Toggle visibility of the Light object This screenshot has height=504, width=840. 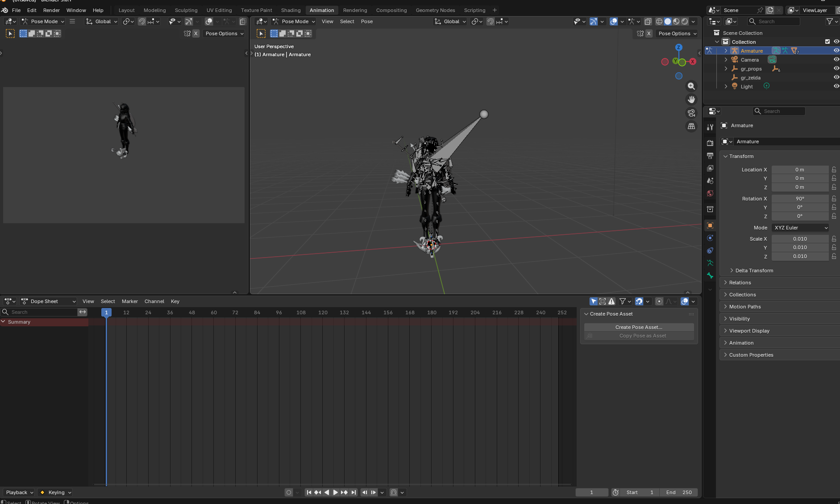836,87
